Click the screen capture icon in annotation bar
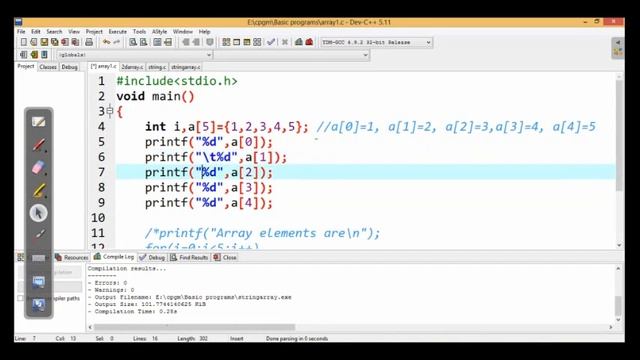The image size is (640, 360). [x=39, y=282]
